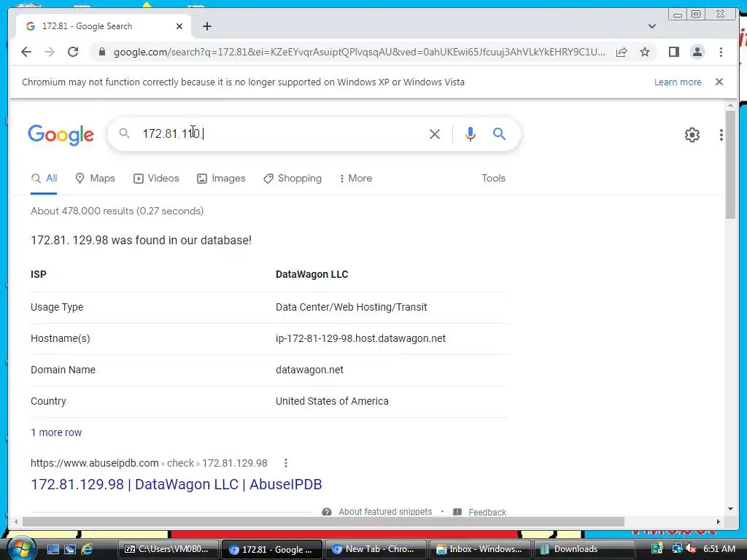Click the vertical page scrollbar thumb
Image resolution: width=747 pixels, height=560 pixels.
730,164
